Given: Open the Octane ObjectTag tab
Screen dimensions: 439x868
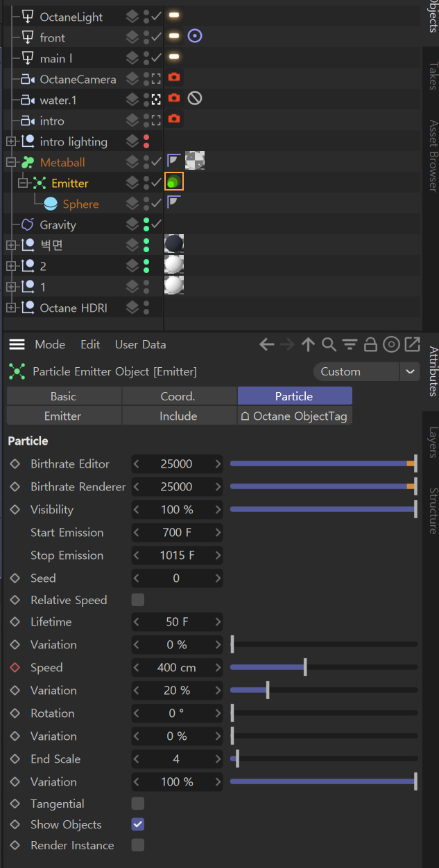Looking at the screenshot, I should tap(294, 416).
